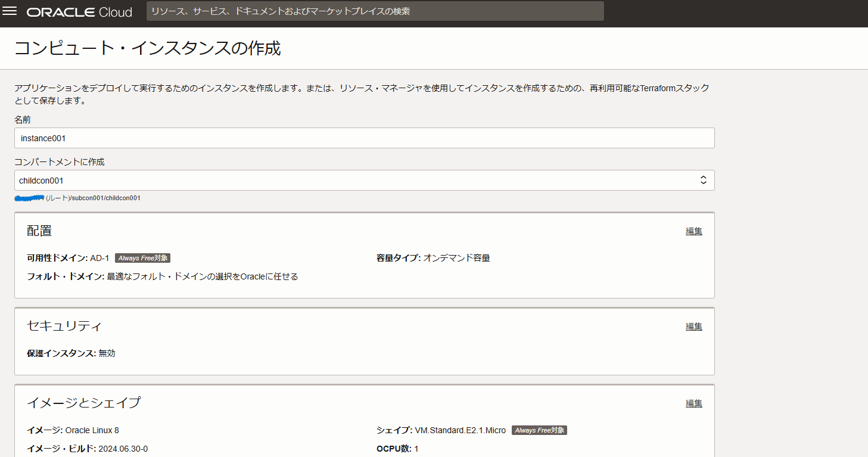868x457 pixels.
Task: Click the Always Free対象 badge beside the shape
Action: [x=539, y=430]
